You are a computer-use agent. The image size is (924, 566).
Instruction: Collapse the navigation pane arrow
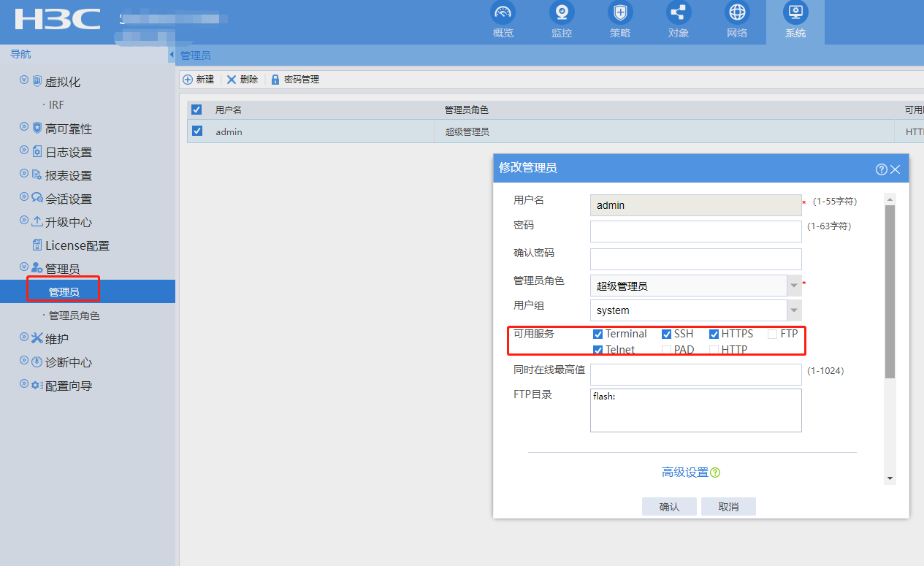coord(172,55)
